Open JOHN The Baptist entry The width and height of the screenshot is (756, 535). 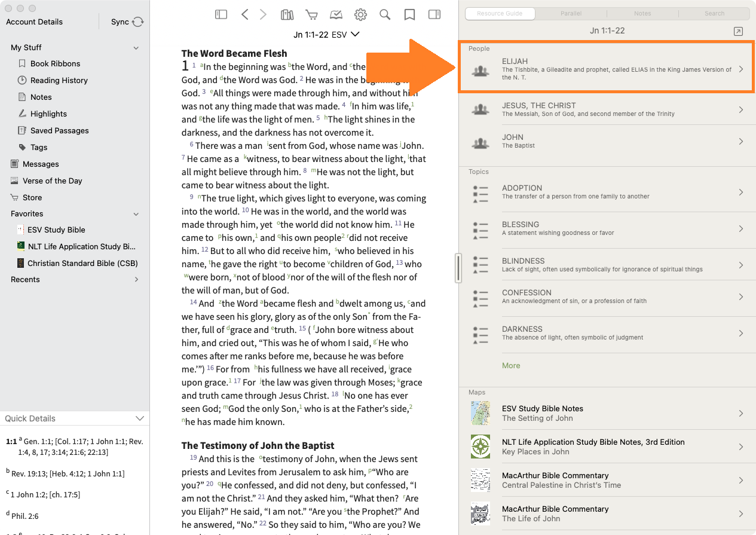tap(606, 142)
